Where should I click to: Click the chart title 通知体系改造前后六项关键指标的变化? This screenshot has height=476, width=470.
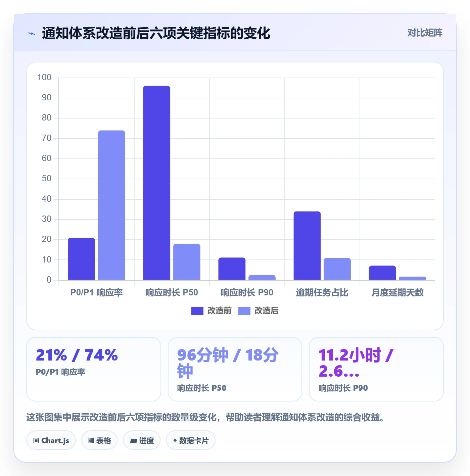156,33
